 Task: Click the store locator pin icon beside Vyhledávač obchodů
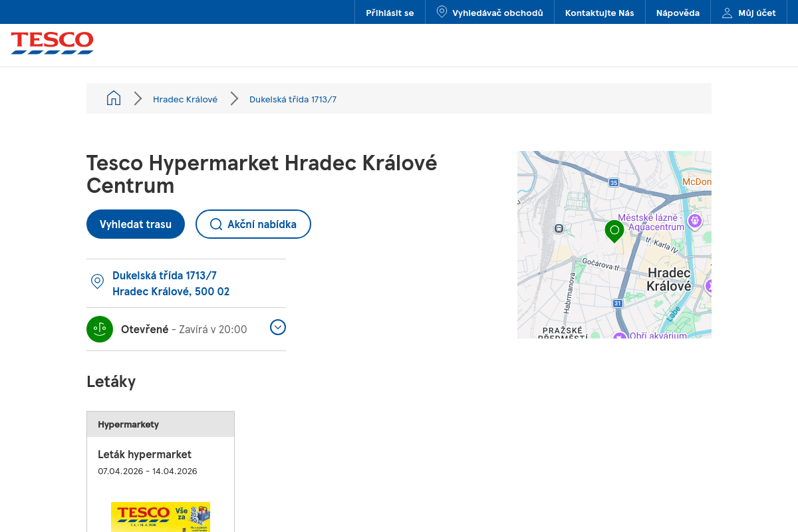pyautogui.click(x=441, y=11)
